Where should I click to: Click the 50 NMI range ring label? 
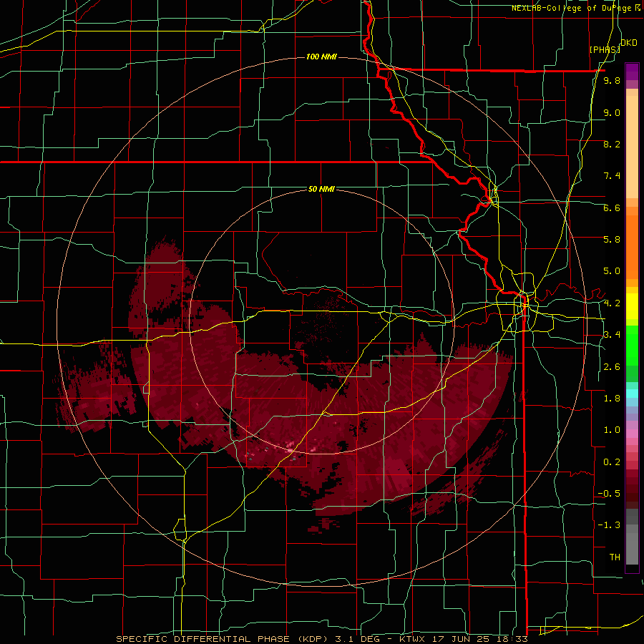click(x=321, y=189)
